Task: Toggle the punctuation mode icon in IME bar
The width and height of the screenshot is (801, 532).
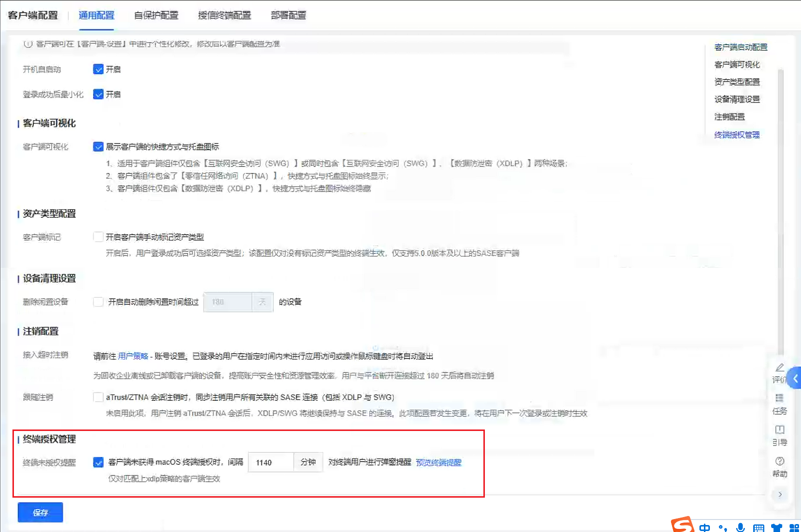Action: [723, 528]
